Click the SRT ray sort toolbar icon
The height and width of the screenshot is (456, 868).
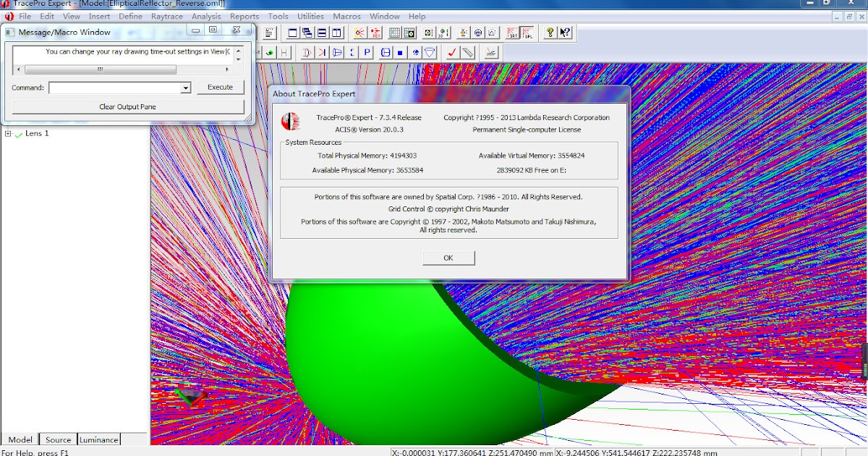[511, 33]
